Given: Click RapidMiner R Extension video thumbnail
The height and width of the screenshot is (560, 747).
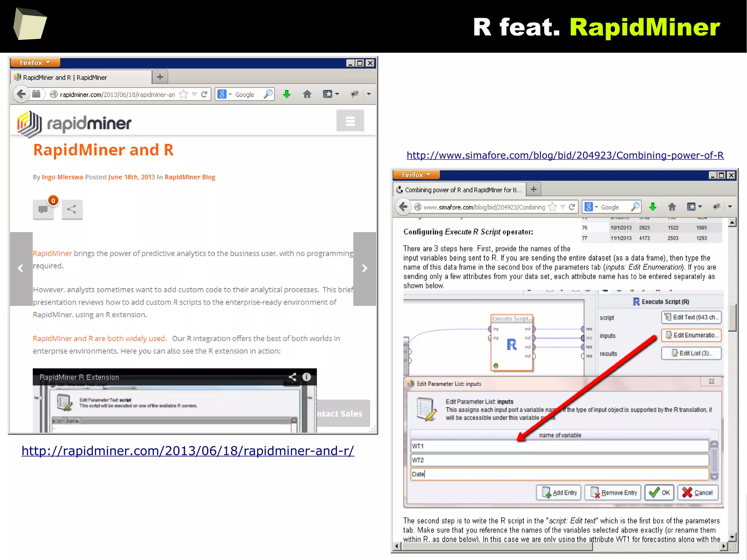Looking at the screenshot, I should coord(175,401).
